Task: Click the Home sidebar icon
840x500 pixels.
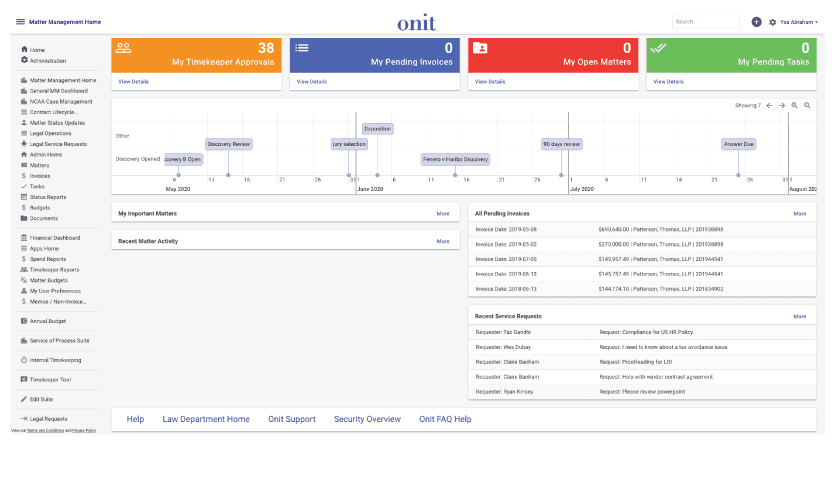Action: (24, 49)
